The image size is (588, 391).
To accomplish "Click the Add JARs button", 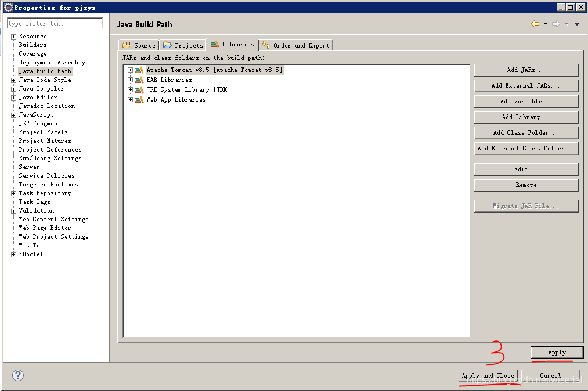I will coord(526,70).
